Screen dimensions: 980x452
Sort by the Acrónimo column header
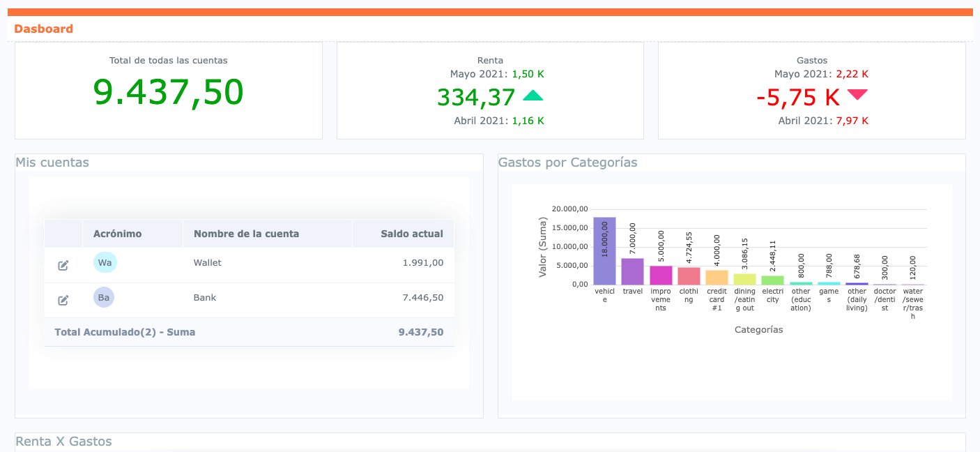(x=117, y=234)
